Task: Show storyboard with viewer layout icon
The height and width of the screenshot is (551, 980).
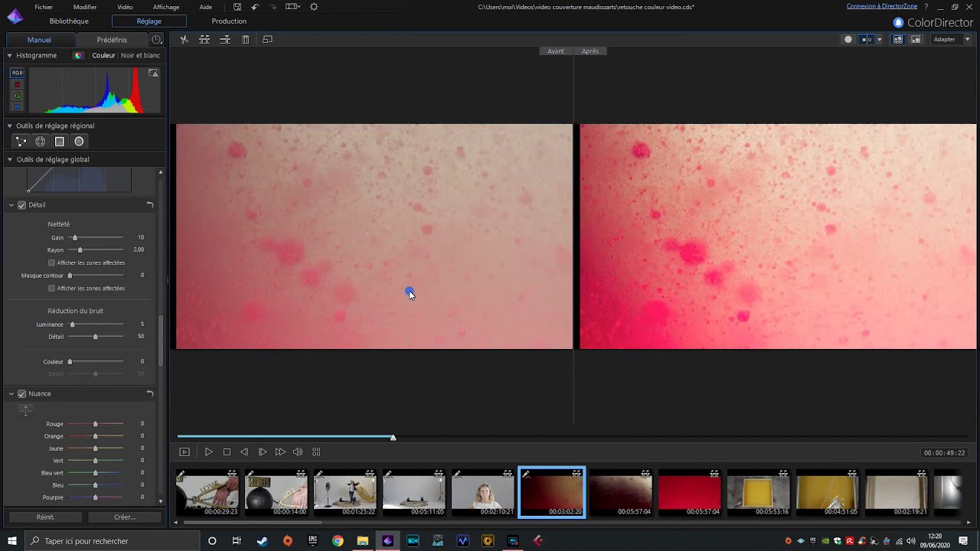Action: point(898,39)
